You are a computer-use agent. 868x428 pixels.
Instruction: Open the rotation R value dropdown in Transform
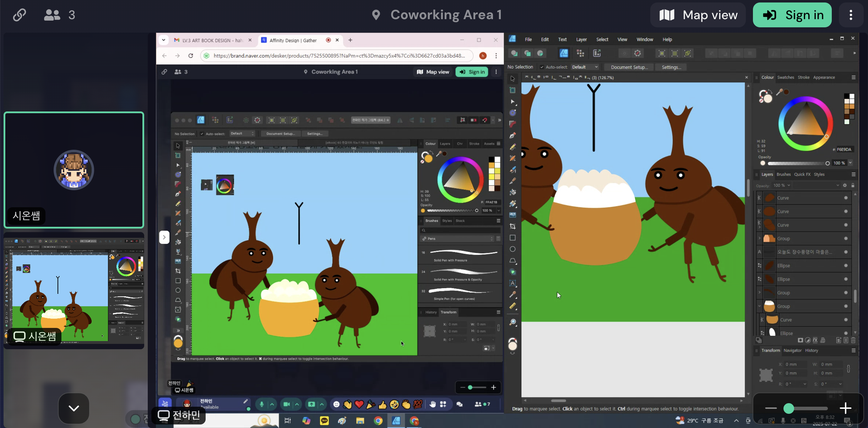[x=805, y=384]
